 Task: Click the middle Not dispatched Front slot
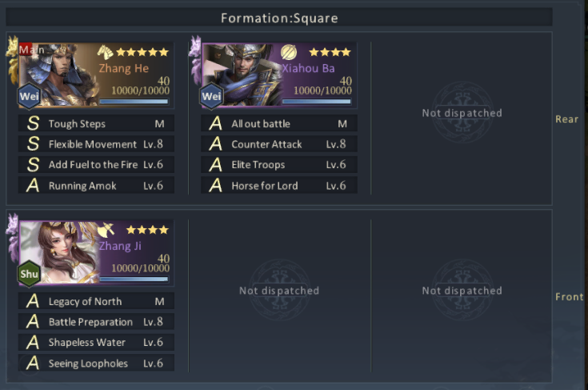(279, 291)
